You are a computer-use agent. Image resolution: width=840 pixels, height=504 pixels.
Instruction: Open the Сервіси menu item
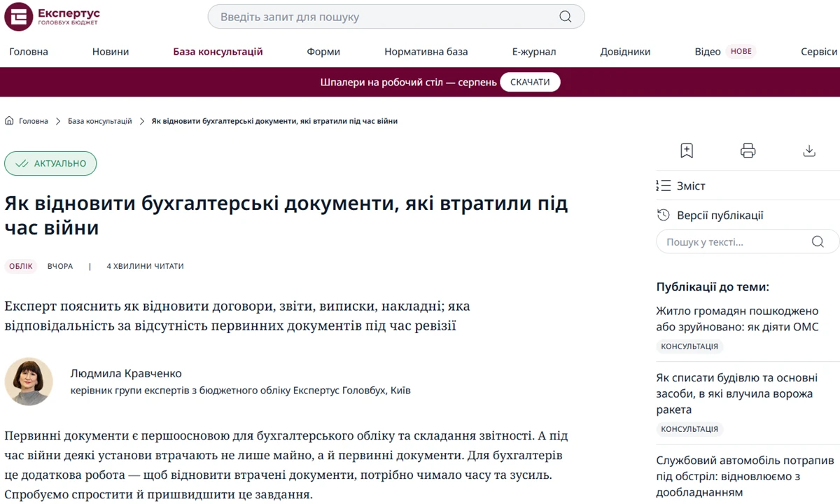[819, 51]
